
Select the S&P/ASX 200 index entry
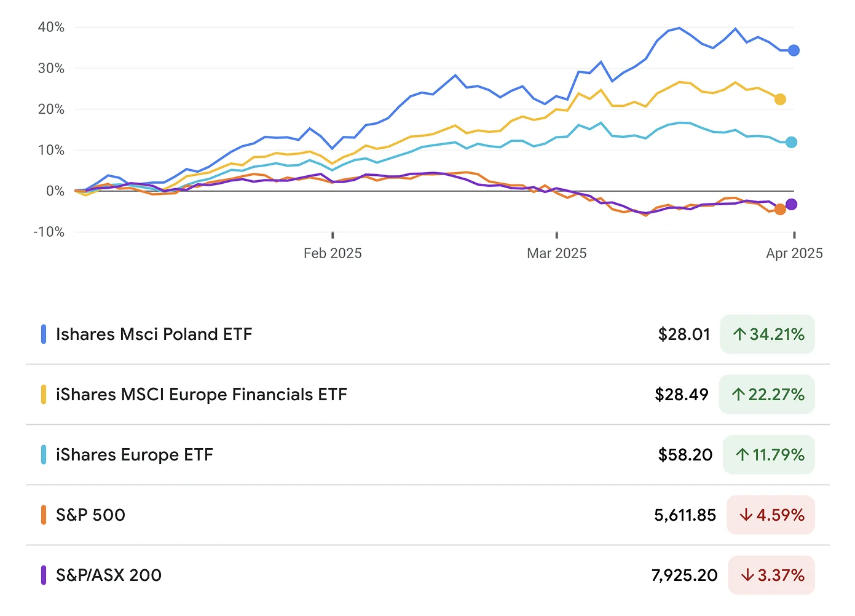[x=108, y=575]
